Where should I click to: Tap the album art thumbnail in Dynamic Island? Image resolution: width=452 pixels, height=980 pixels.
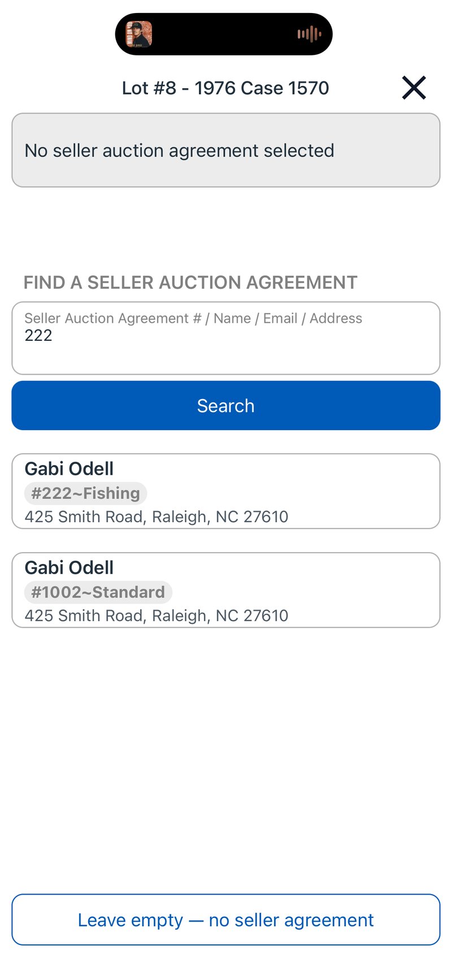[138, 34]
